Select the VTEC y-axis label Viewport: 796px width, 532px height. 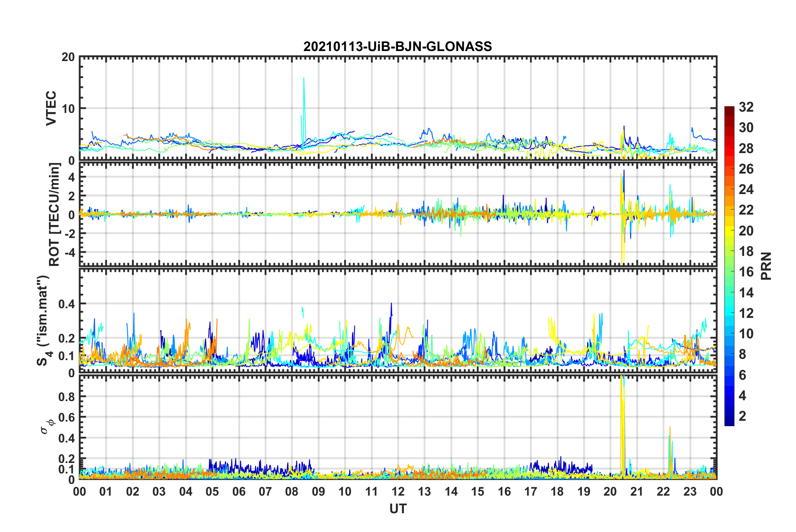(x=51, y=108)
